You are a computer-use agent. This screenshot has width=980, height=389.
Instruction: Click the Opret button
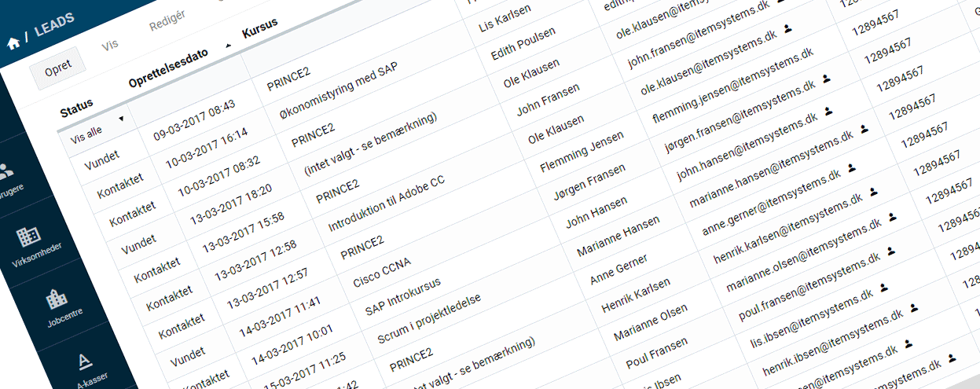[58, 69]
